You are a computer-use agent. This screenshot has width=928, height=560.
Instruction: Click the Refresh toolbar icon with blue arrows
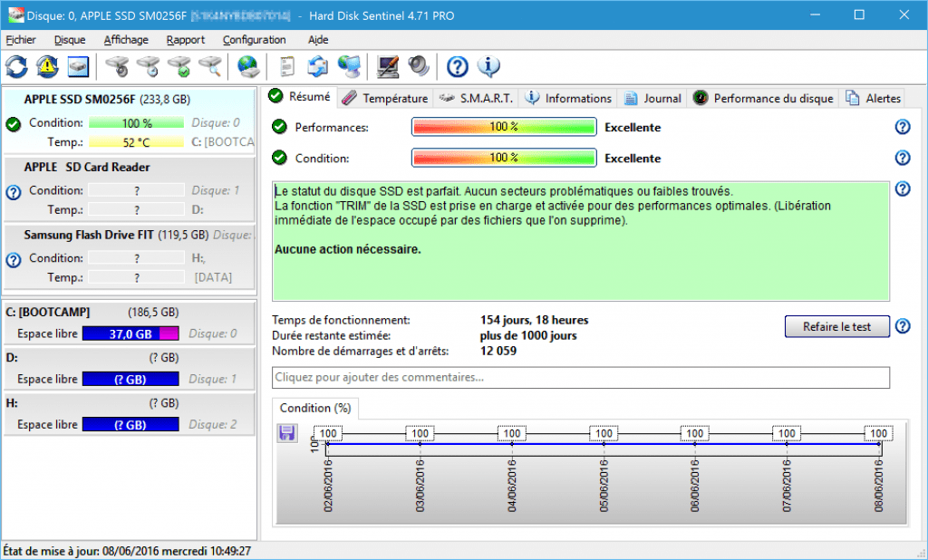[16, 66]
